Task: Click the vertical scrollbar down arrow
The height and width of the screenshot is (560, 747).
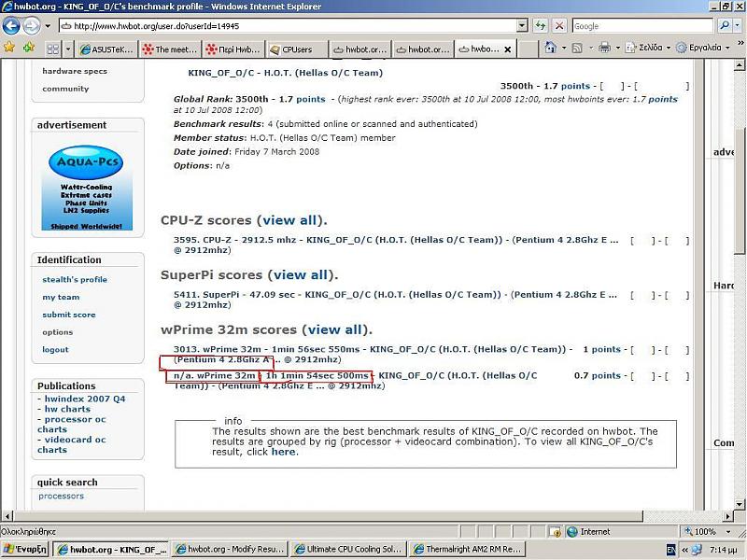Action: point(740,504)
